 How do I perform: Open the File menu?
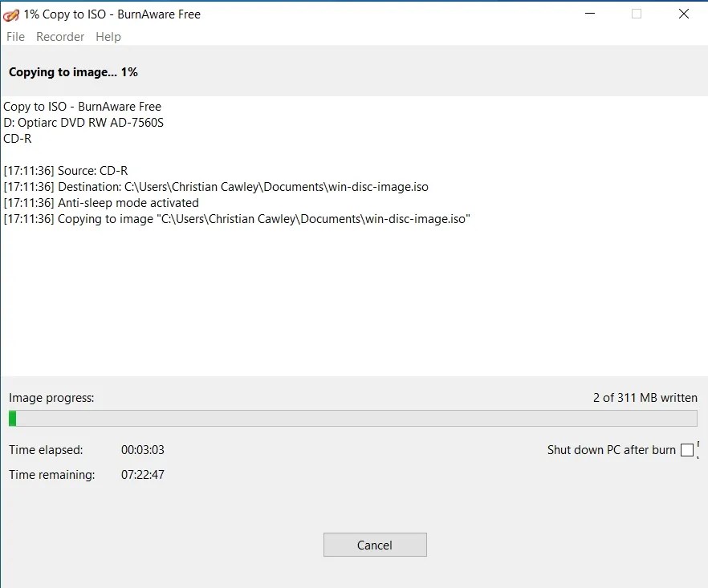click(14, 36)
